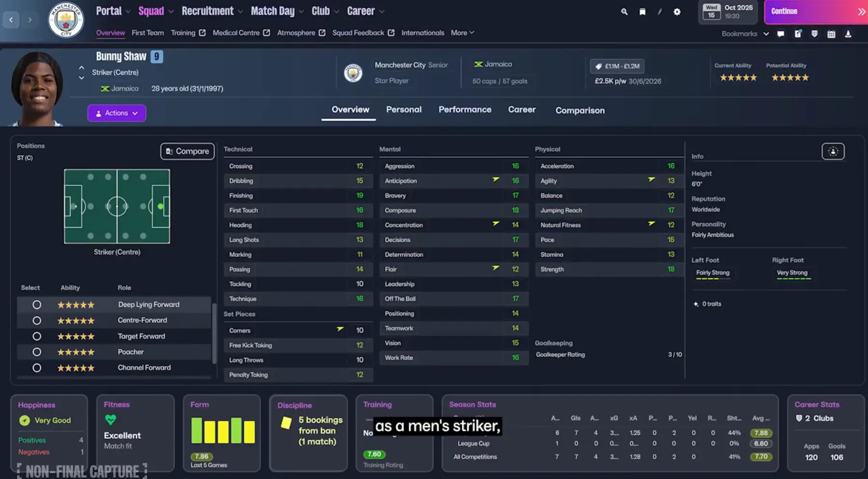The height and width of the screenshot is (479, 868).
Task: Select the Poacher role radio
Action: [x=37, y=352]
